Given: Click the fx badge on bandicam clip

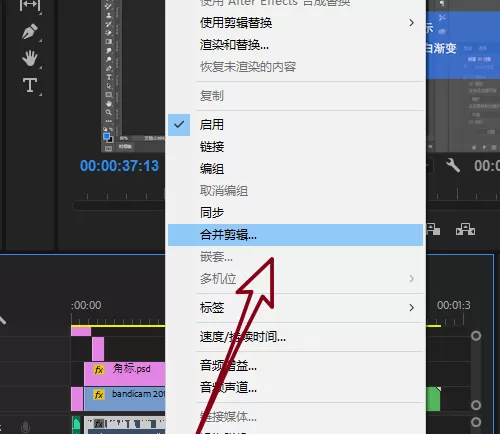Looking at the screenshot, I should tap(99, 395).
